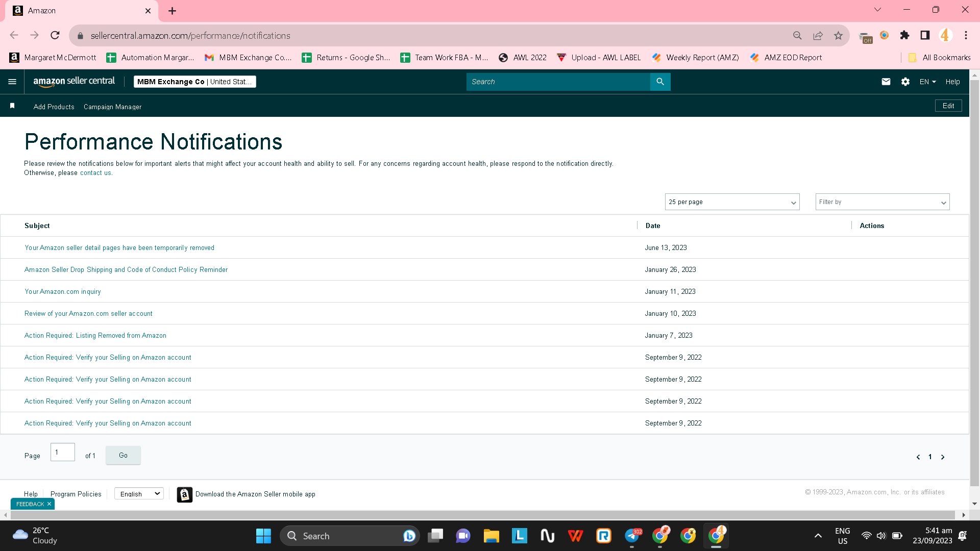This screenshot has width=980, height=551.
Task: Open Campaign Manager from the menu bar
Action: click(112, 107)
